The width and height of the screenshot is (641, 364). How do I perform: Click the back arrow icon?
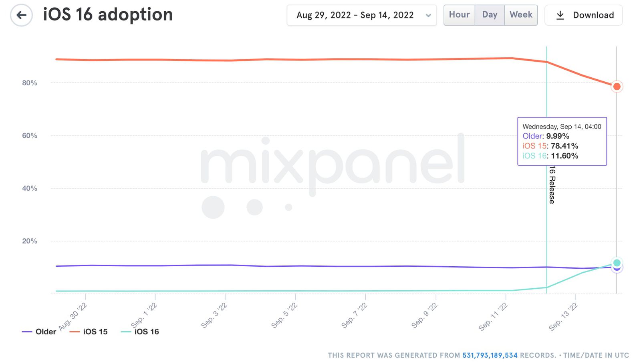[x=21, y=15]
